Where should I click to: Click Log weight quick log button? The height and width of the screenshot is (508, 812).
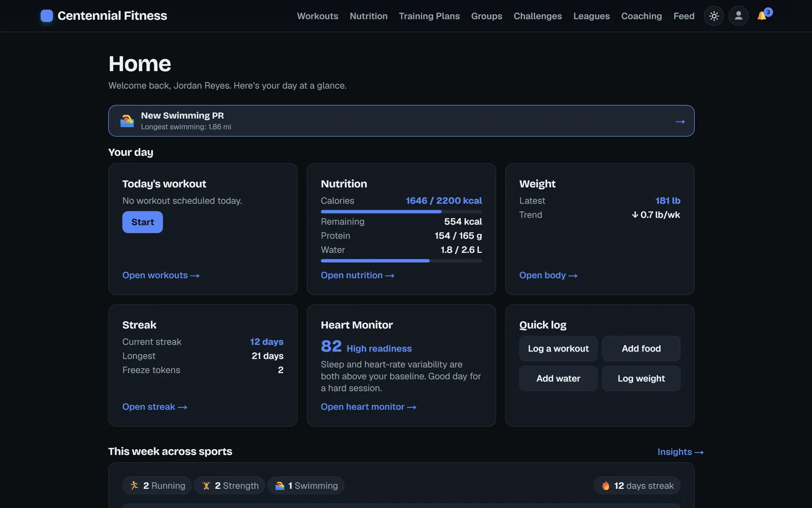[x=641, y=379]
